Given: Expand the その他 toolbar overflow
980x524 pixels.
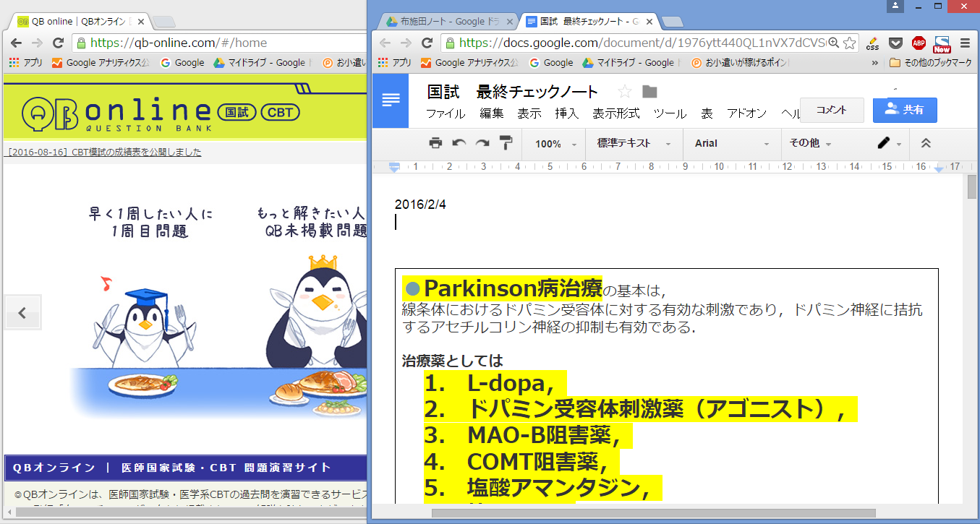Looking at the screenshot, I should 810,144.
